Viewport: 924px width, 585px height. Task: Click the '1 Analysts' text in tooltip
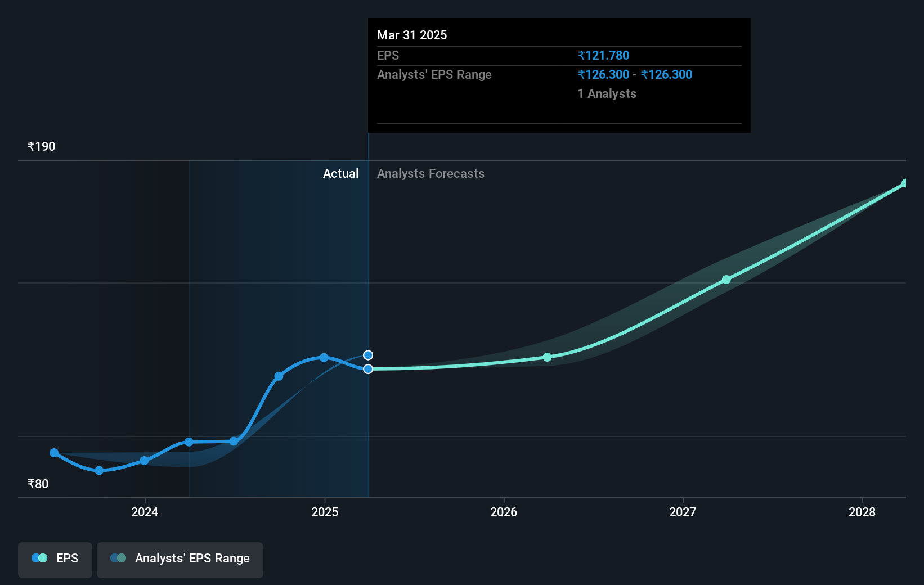click(x=607, y=94)
